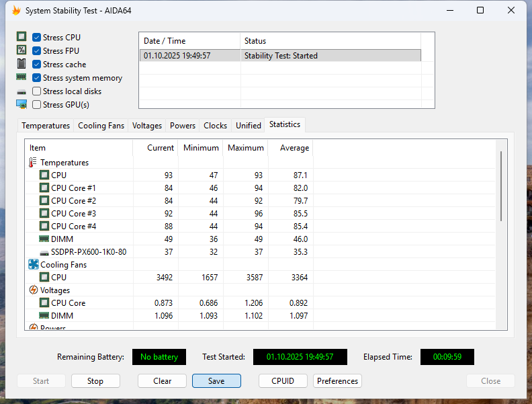The width and height of the screenshot is (532, 404).
Task: Select the Stability Test: Started log entry
Action: pyautogui.click(x=280, y=56)
